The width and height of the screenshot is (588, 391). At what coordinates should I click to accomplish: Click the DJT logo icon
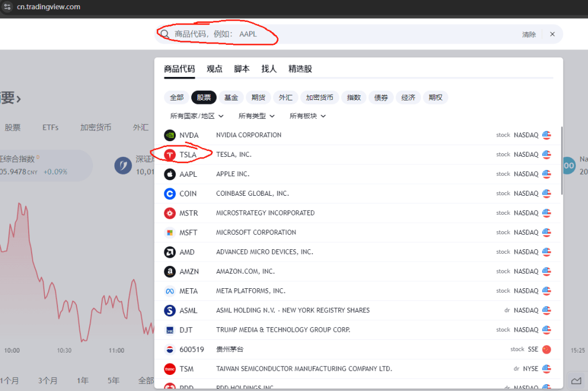click(170, 330)
